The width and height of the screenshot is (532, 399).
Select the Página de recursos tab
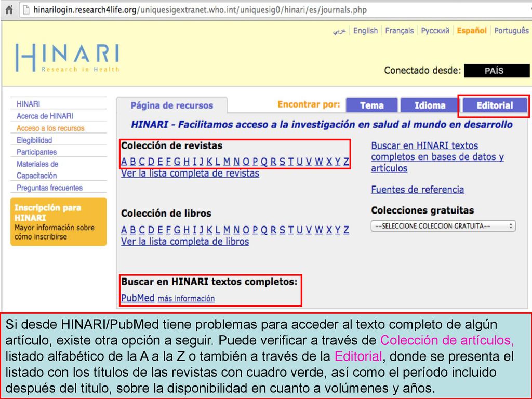click(x=171, y=105)
